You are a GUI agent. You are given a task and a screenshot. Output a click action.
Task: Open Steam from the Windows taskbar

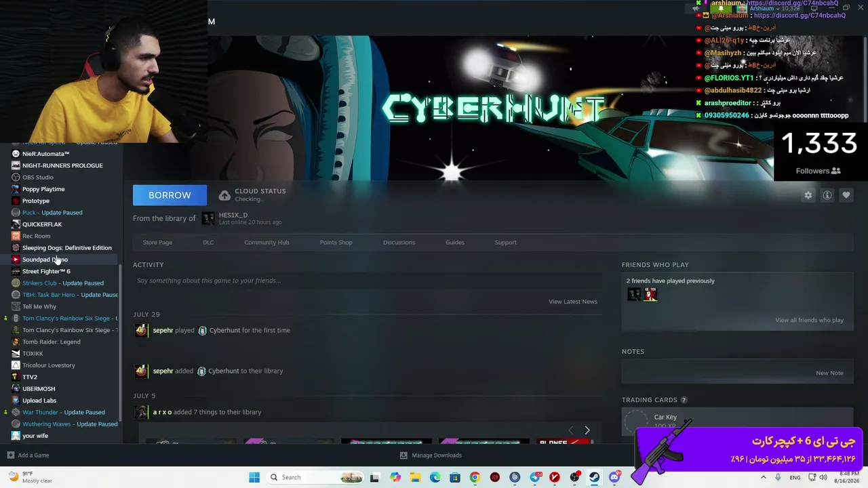click(595, 477)
